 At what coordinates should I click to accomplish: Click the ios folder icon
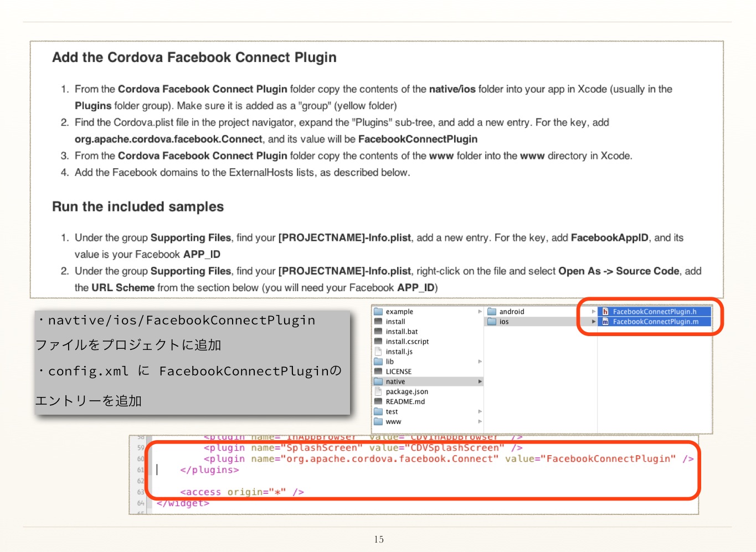click(x=492, y=322)
